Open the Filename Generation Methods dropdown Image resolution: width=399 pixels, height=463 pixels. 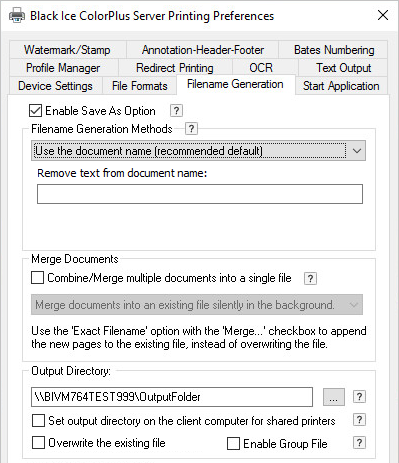tap(198, 151)
